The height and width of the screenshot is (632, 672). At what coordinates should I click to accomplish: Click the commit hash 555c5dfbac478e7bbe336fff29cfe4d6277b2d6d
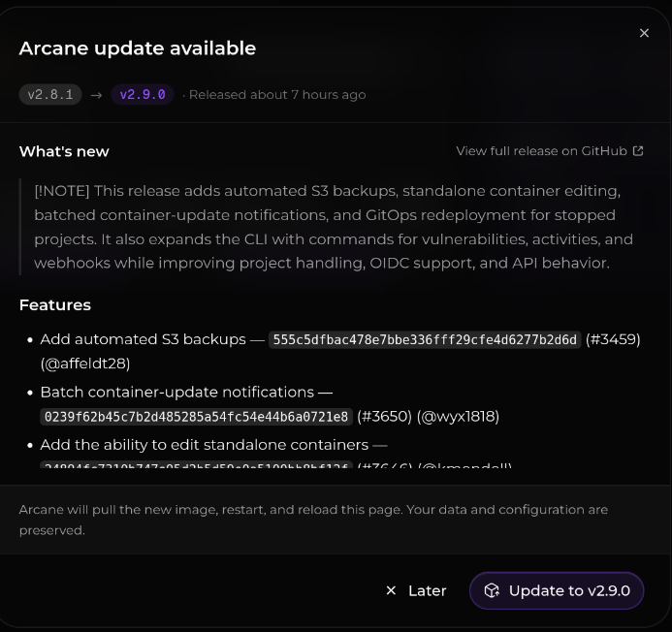(x=425, y=340)
